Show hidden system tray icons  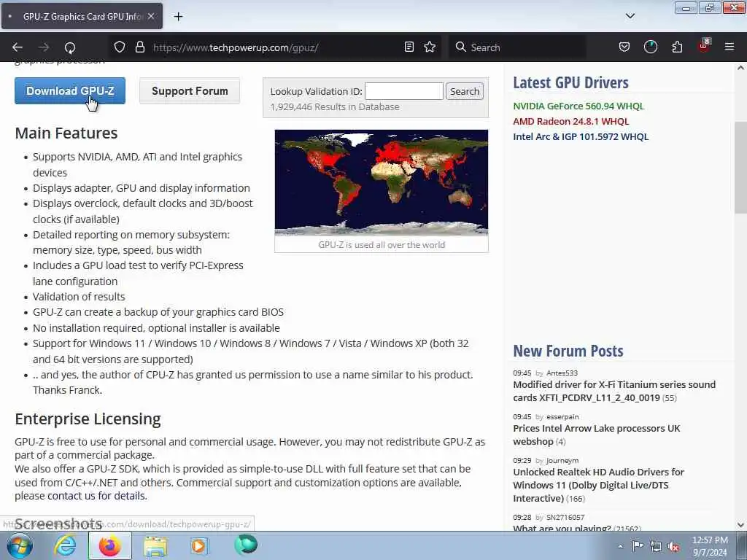pos(620,546)
